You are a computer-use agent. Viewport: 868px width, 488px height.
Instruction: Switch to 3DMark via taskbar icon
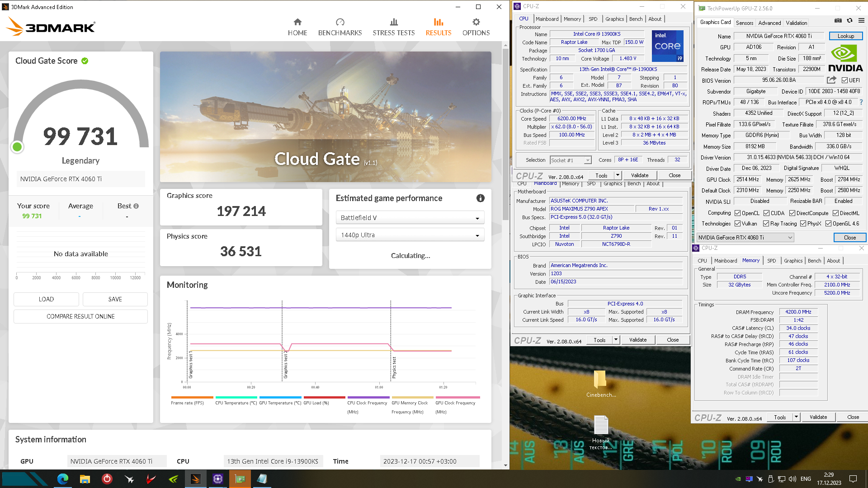tap(196, 479)
